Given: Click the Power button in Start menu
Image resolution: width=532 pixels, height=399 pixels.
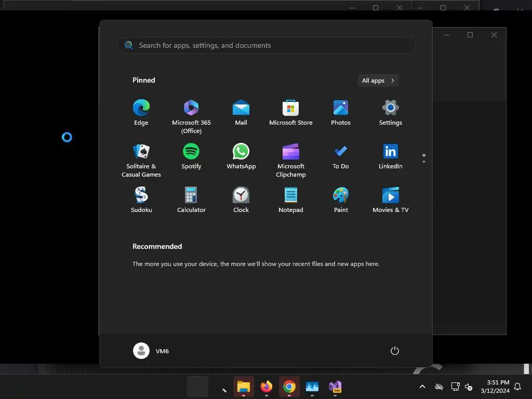Looking at the screenshot, I should [395, 351].
